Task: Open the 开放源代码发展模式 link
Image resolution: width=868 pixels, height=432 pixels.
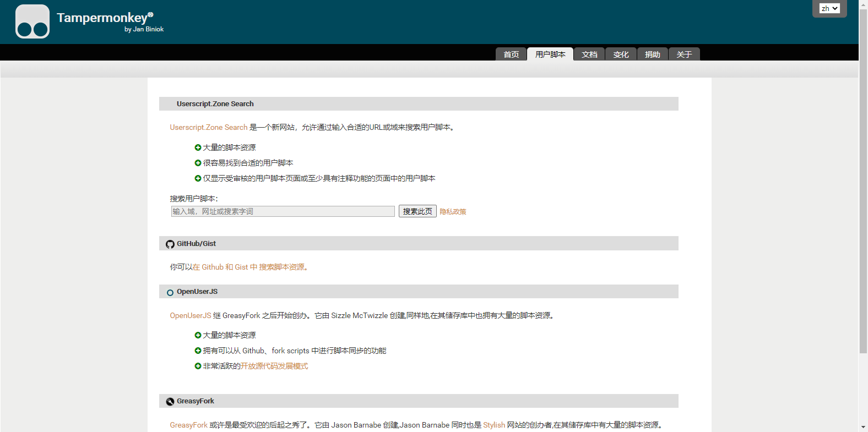Action: (274, 366)
